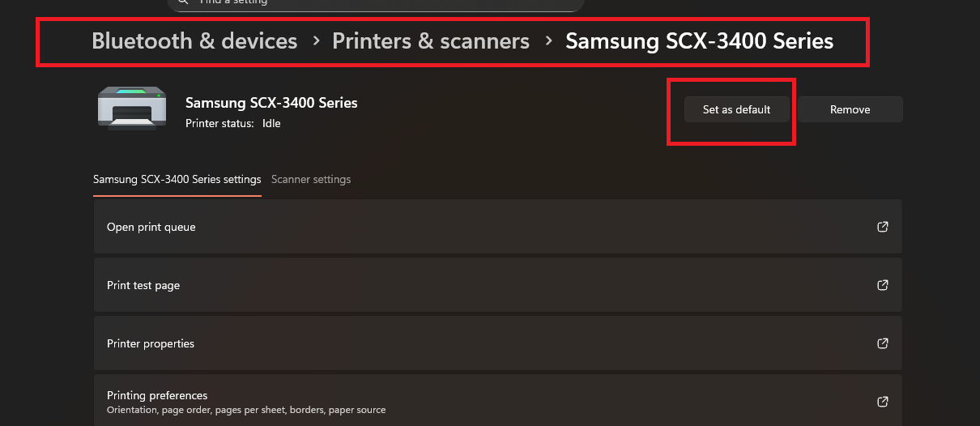Print a test page

pyautogui.click(x=143, y=285)
